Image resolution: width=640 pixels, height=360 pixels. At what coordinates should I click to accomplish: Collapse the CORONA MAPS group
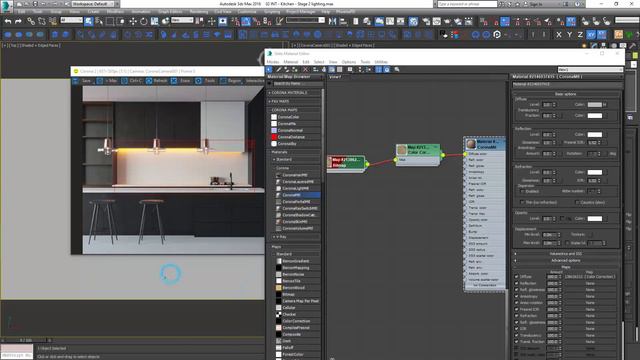coord(294,110)
